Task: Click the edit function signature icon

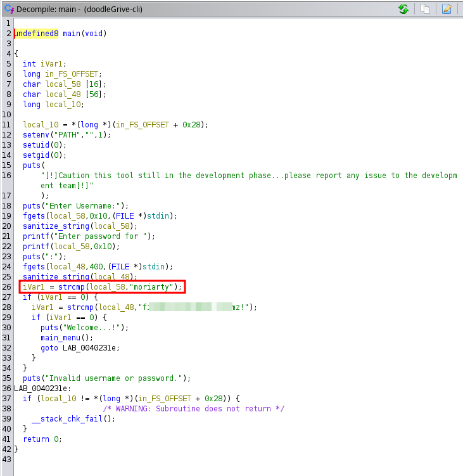Action: click(447, 9)
